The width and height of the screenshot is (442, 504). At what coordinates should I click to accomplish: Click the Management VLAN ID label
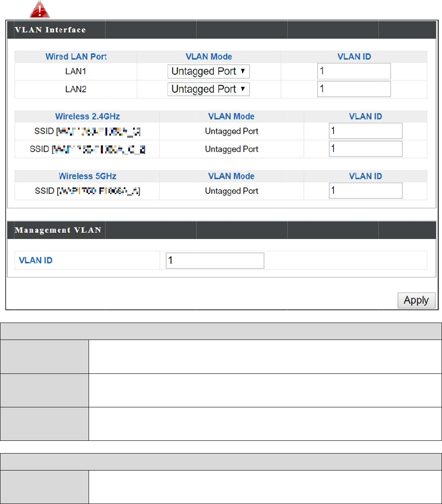tap(35, 260)
